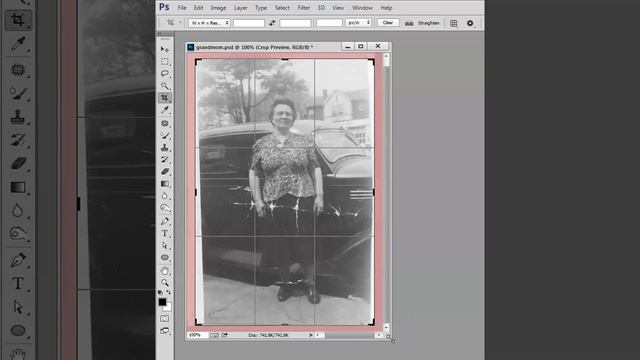640x360 pixels.
Task: Select the Lasso tool in small toolbar
Action: (x=164, y=73)
